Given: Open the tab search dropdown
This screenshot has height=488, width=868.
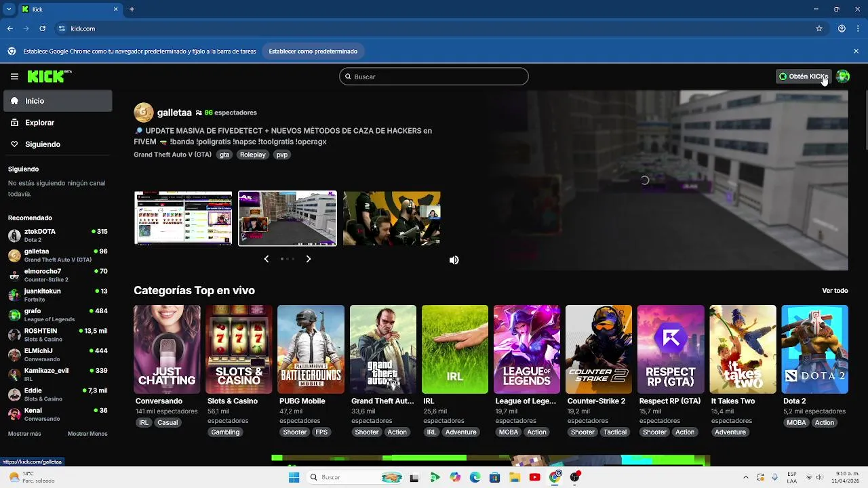Looking at the screenshot, I should [x=8, y=9].
